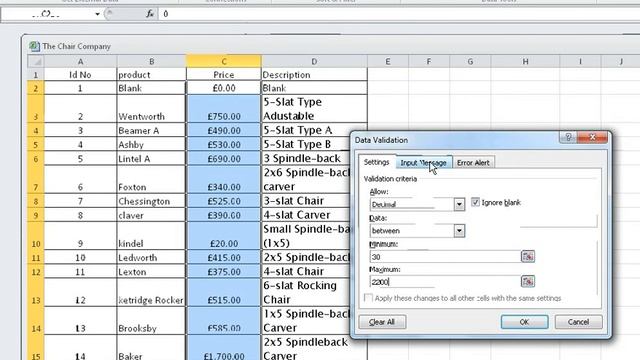
Task: Click cell '5-Slat Type Adustable'
Action: click(314, 109)
